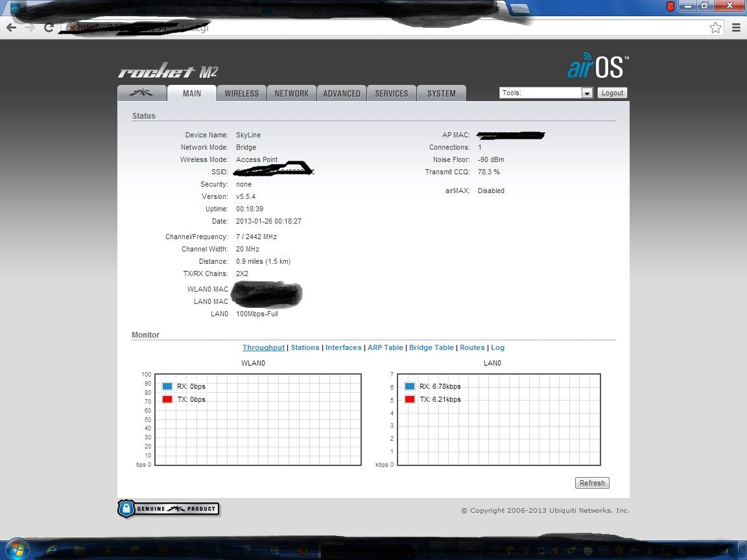Click the Wireless Mode value "Access Point"
This screenshot has height=560, width=747.
click(x=257, y=160)
